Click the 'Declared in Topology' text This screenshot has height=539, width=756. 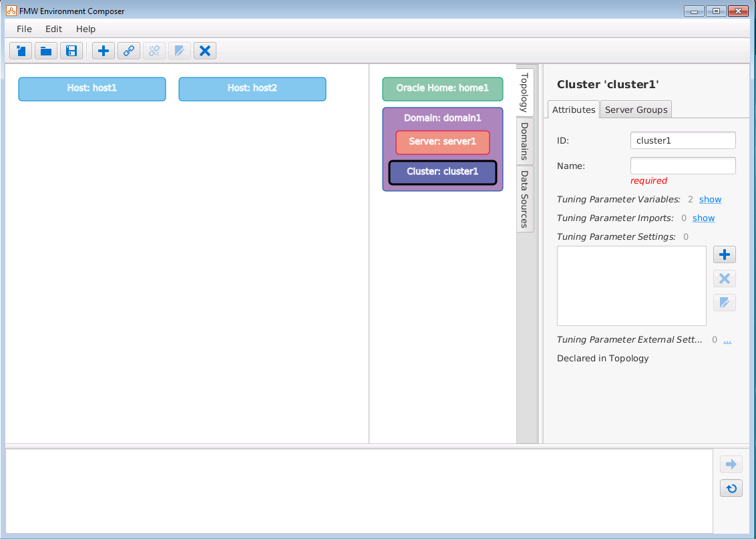tap(602, 358)
